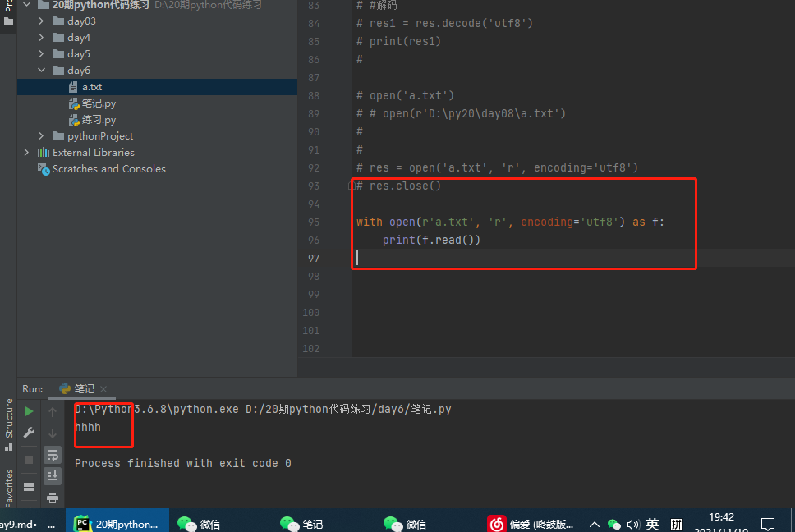Click External Libraries icon
This screenshot has height=532, width=795.
point(44,152)
